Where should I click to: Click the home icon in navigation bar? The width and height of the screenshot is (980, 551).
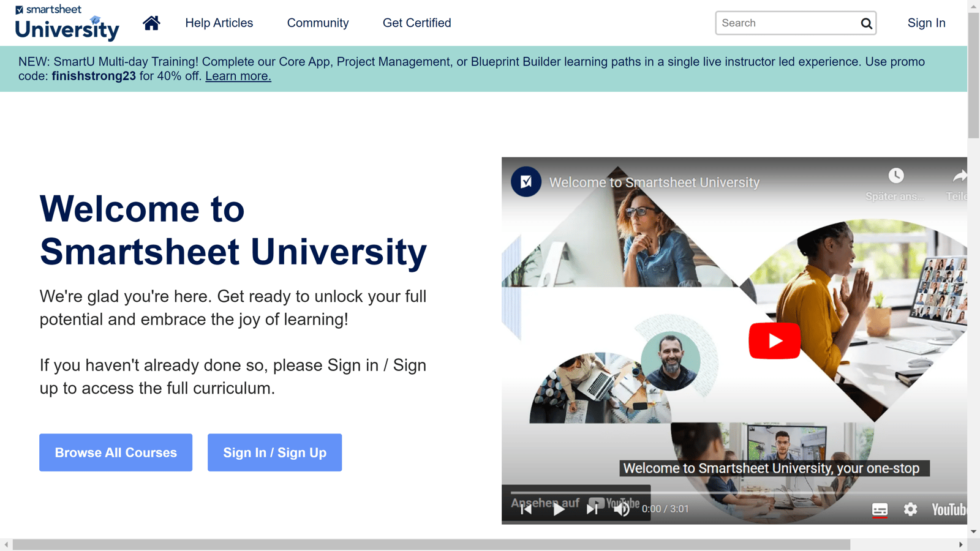151,23
